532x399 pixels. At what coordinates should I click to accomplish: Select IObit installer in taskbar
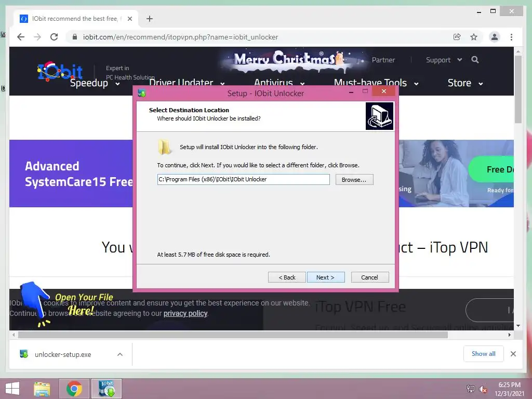pyautogui.click(x=107, y=389)
